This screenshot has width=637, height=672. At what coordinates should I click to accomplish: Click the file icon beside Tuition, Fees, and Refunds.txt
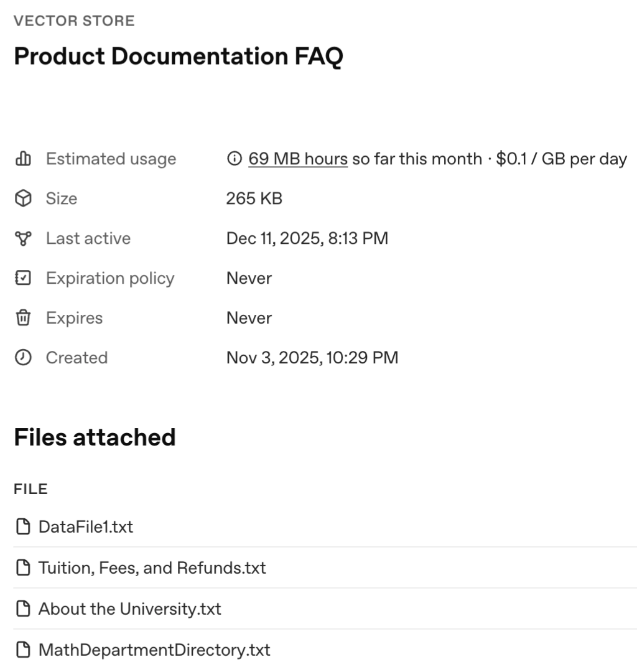pyautogui.click(x=23, y=567)
